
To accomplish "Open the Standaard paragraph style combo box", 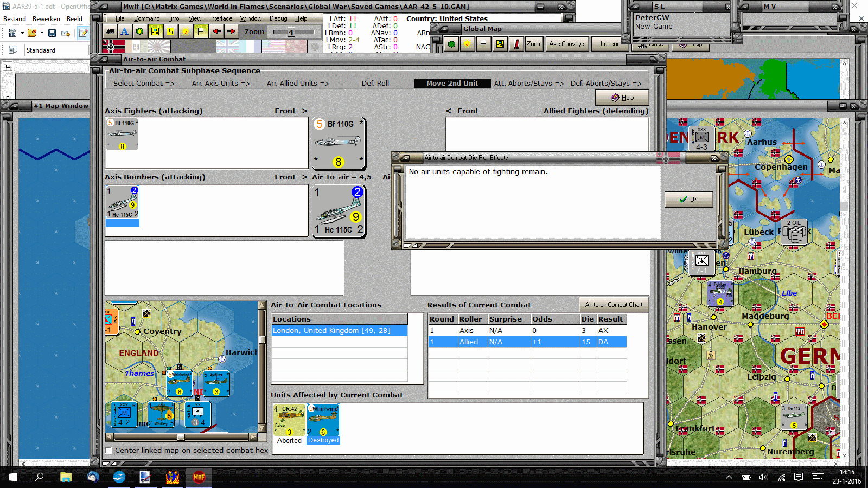I will [x=56, y=50].
